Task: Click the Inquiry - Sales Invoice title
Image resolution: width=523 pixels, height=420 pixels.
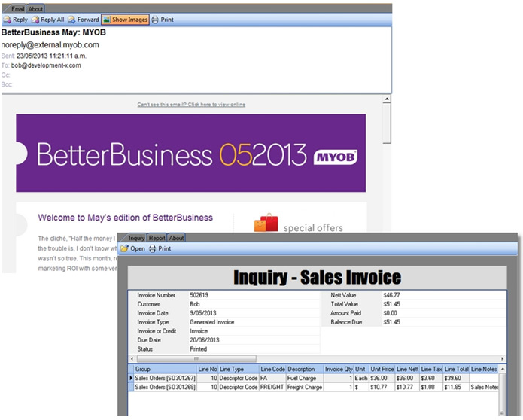Action: (x=318, y=278)
